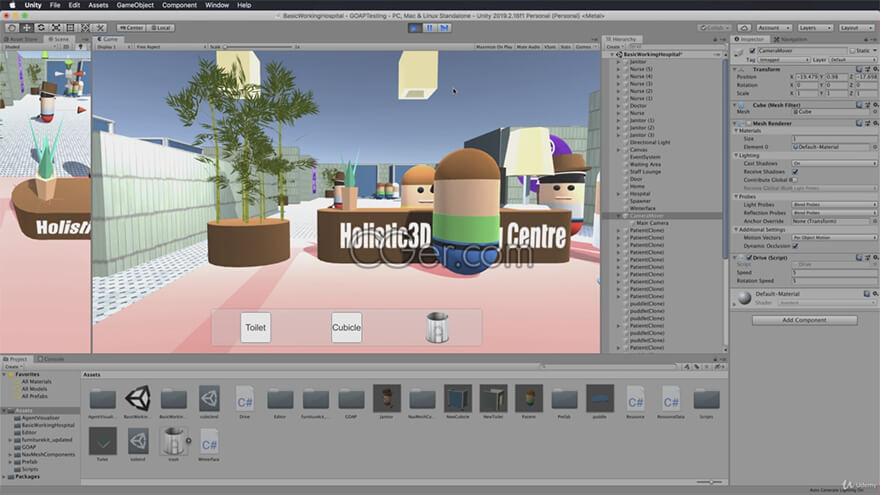The width and height of the screenshot is (880, 495).
Task: Toggle the Drive Script enabled checkbox
Action: tap(749, 258)
